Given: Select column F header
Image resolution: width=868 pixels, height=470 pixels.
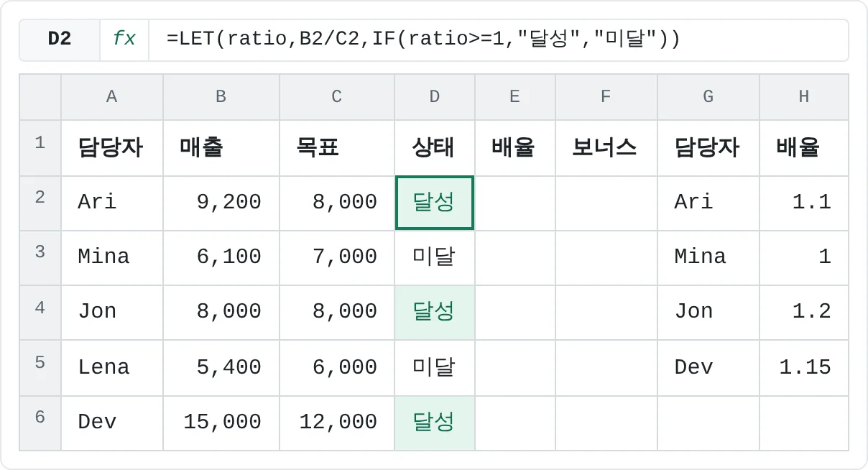Looking at the screenshot, I should [606, 97].
